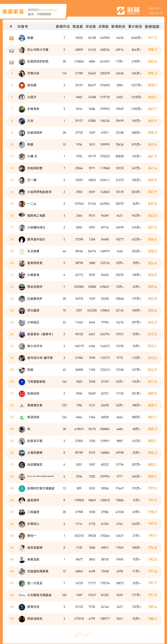Select the 点赞数 column header

103,27
